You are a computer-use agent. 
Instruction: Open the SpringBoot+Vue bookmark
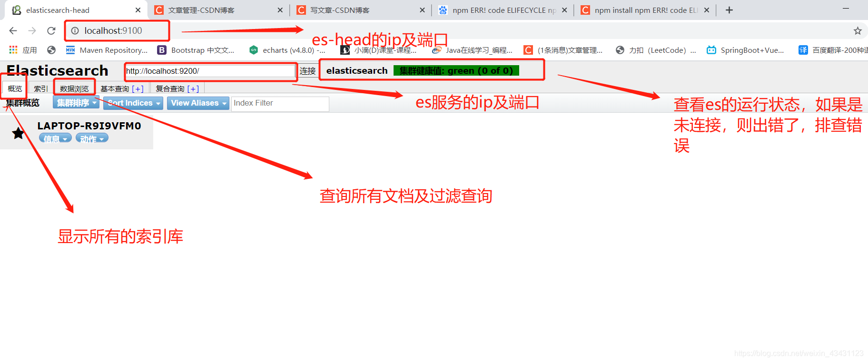pyautogui.click(x=746, y=50)
